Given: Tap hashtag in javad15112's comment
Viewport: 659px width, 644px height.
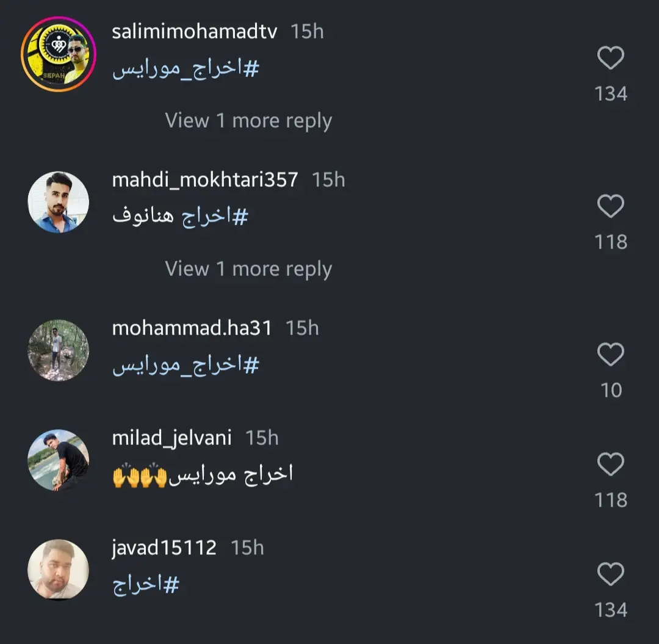Looking at the screenshot, I should [x=146, y=585].
